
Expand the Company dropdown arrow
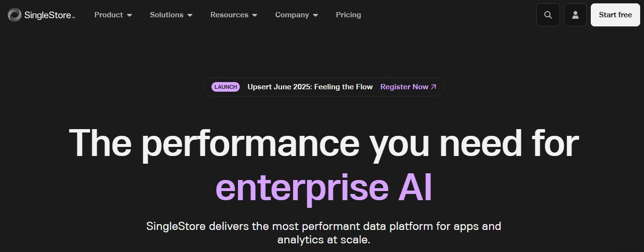click(315, 15)
